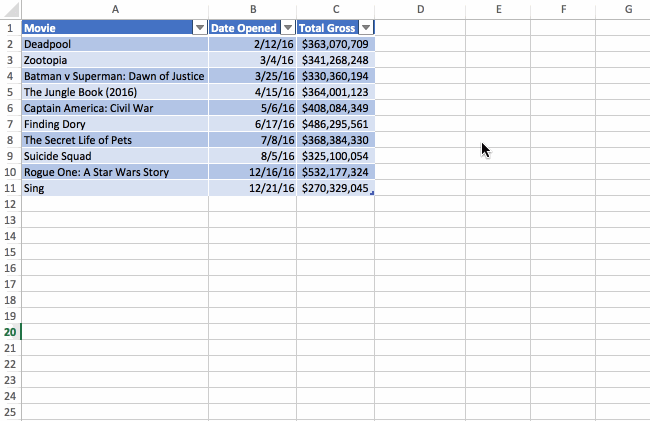Select the 3/4/16 date cell
This screenshot has height=421, width=650.
[252, 60]
